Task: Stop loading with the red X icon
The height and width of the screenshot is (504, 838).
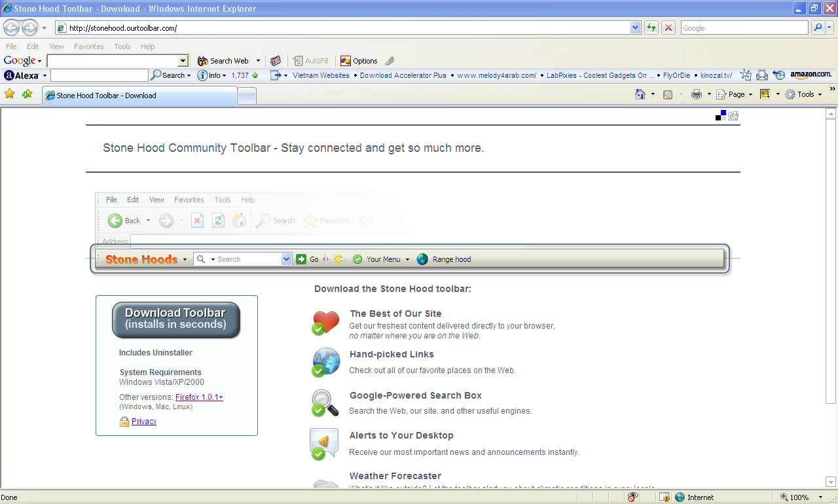Action: [668, 27]
